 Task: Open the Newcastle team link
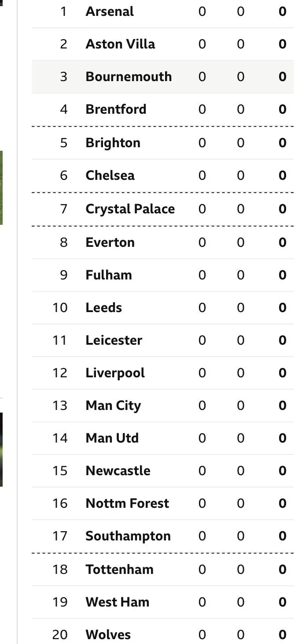tap(118, 471)
